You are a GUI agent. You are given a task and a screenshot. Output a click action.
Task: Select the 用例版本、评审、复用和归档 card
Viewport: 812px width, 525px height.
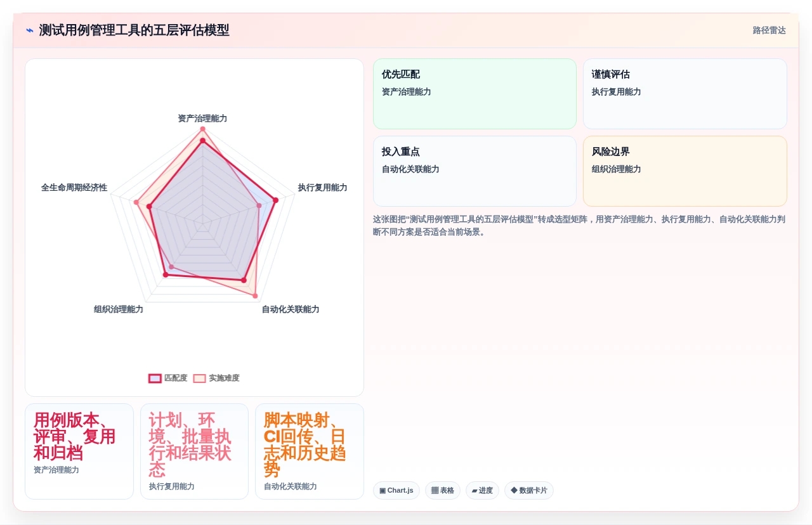[x=79, y=451]
